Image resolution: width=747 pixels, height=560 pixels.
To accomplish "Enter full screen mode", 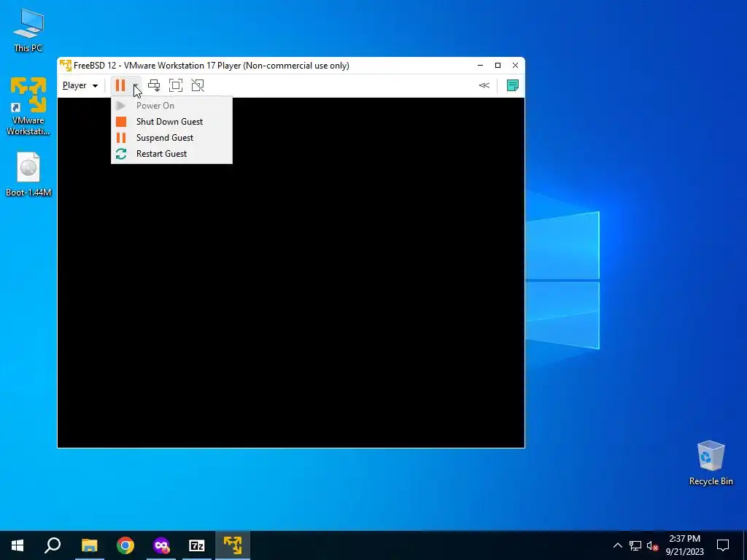I will click(x=176, y=85).
